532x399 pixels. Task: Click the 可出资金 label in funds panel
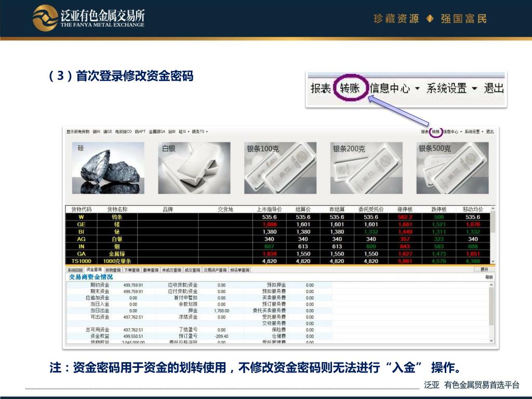pos(100,317)
